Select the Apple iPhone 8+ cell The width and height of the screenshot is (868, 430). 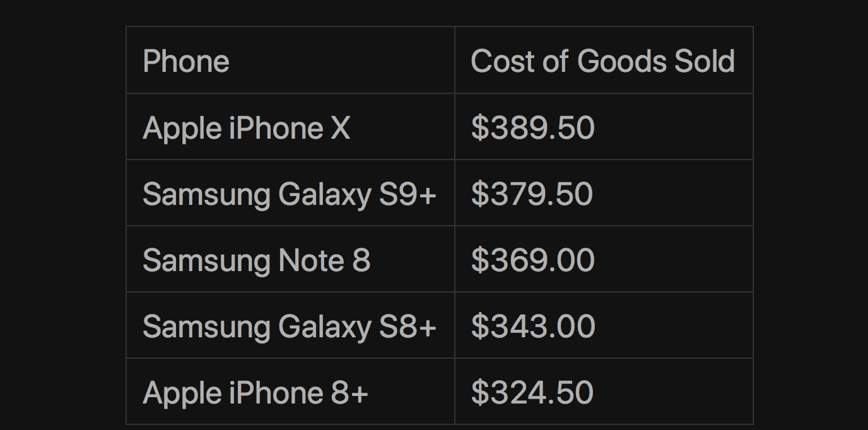(x=255, y=393)
